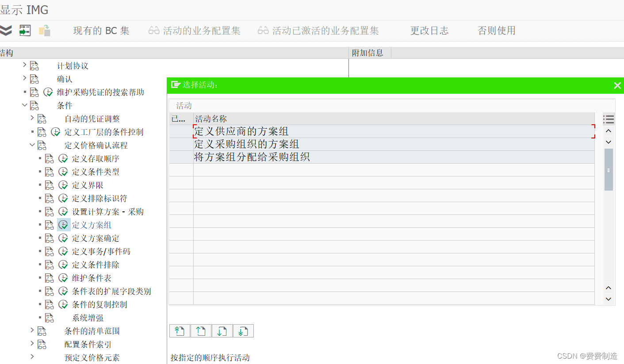624x364 pixels.
Task: Open 更改日志 from the toolbar
Action: pyautogui.click(x=429, y=31)
